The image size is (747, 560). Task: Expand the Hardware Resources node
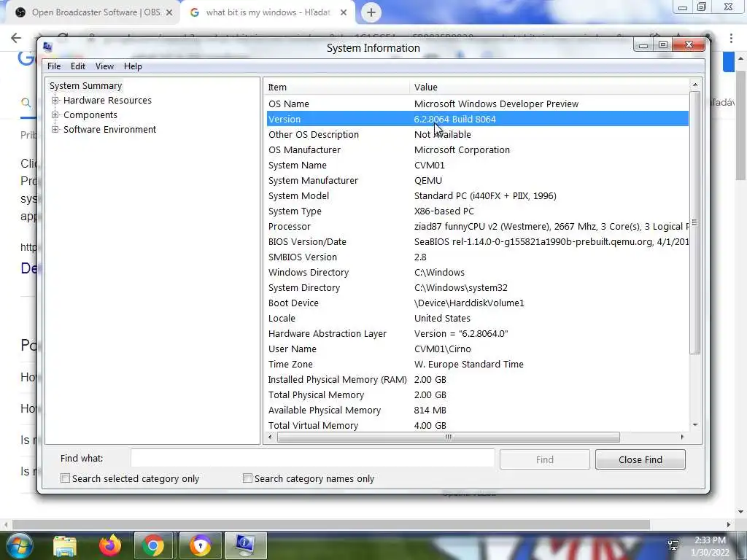tap(55, 100)
